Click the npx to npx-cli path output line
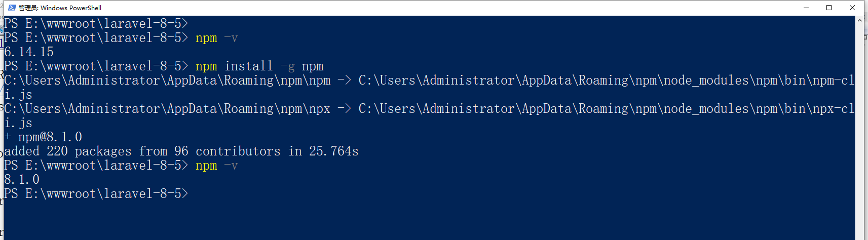 [x=429, y=109]
